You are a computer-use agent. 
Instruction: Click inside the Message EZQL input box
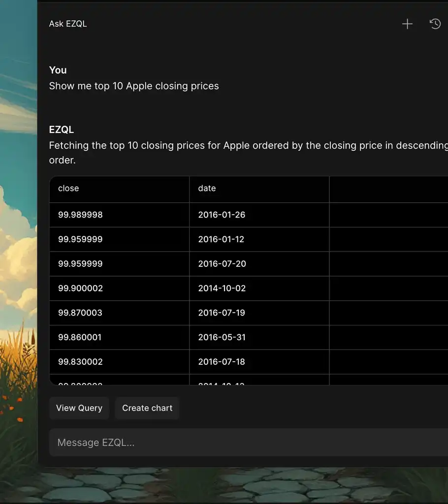click(x=197, y=442)
